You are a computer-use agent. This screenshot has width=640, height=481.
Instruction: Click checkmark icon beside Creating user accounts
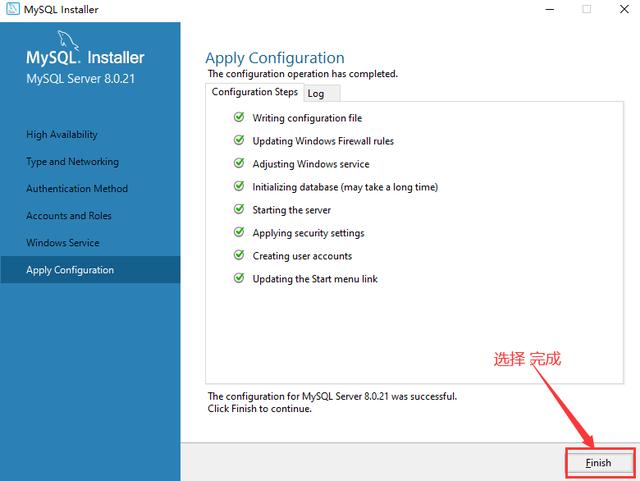(239, 255)
